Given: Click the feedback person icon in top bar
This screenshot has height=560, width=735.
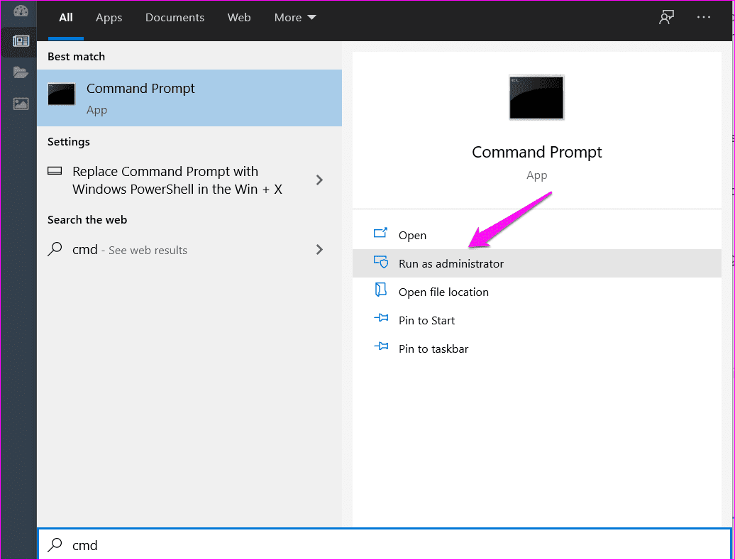Looking at the screenshot, I should tap(665, 17).
